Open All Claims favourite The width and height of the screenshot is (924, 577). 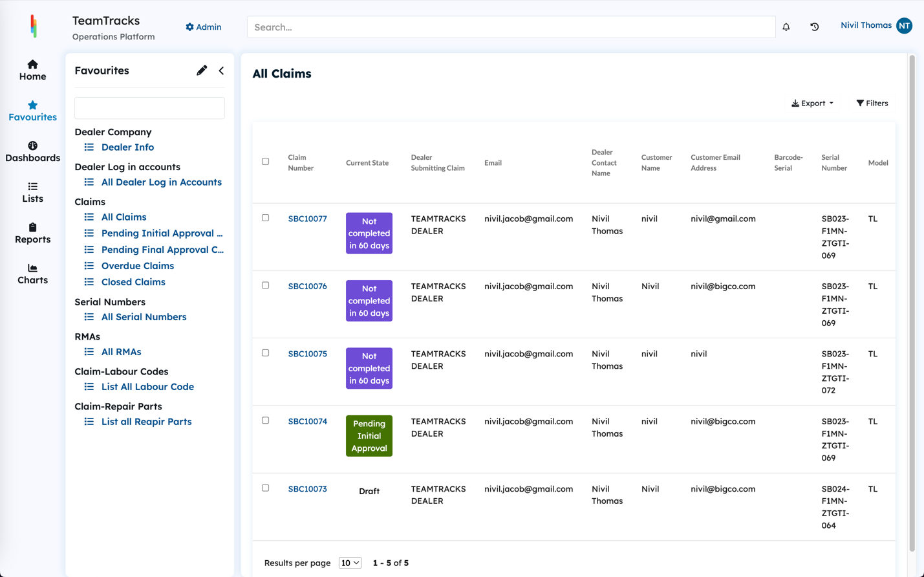(x=124, y=217)
